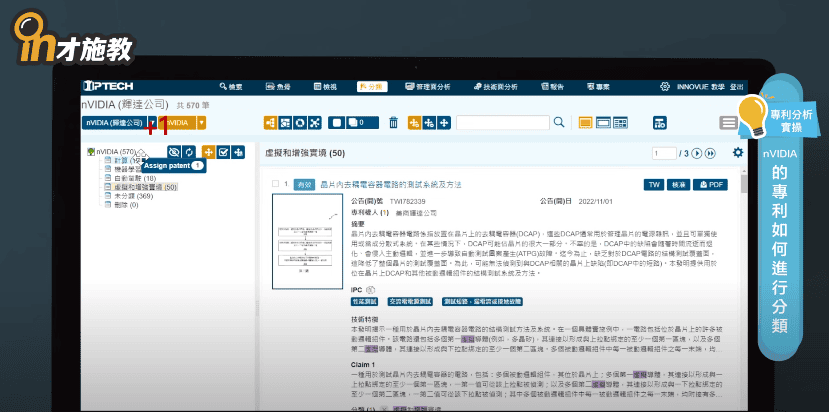Viewport: 829px width, 412px height.
Task: Open the nVIDIA (輝達公司) project dropdown
Action: pyautogui.click(x=115, y=122)
